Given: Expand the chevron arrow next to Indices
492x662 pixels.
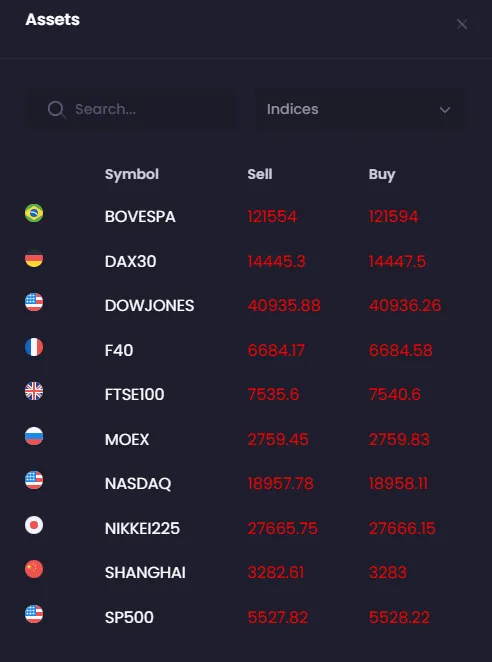Looking at the screenshot, I should click(445, 110).
